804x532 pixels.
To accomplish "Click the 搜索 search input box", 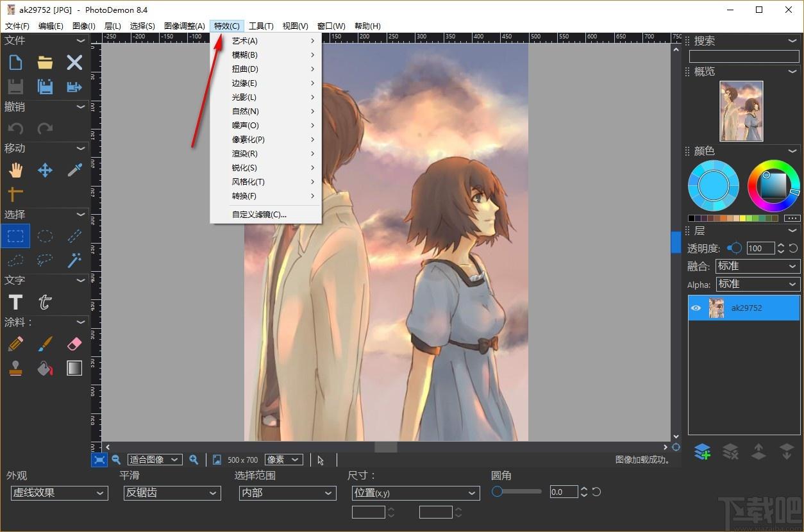I will pos(744,56).
